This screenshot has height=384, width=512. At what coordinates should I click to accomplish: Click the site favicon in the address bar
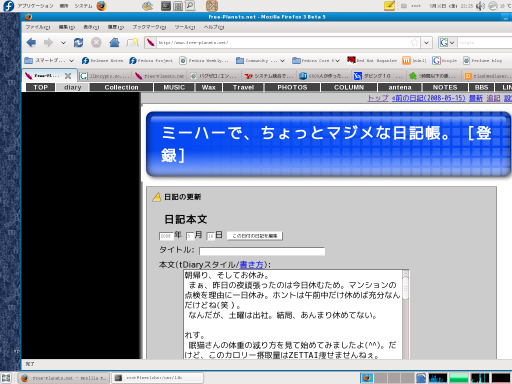tap(151, 42)
